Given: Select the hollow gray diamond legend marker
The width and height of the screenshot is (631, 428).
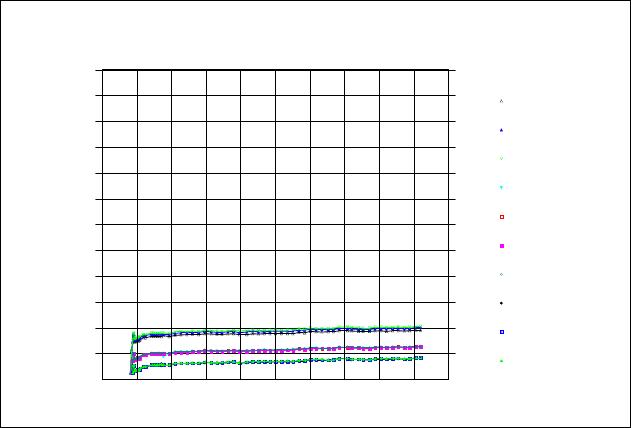Looking at the screenshot, I should pyautogui.click(x=501, y=275).
